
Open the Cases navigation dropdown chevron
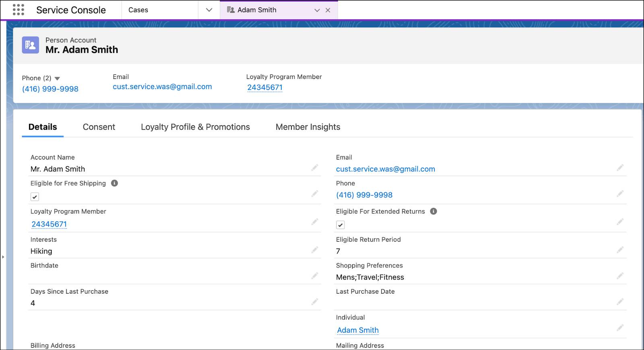(x=209, y=10)
